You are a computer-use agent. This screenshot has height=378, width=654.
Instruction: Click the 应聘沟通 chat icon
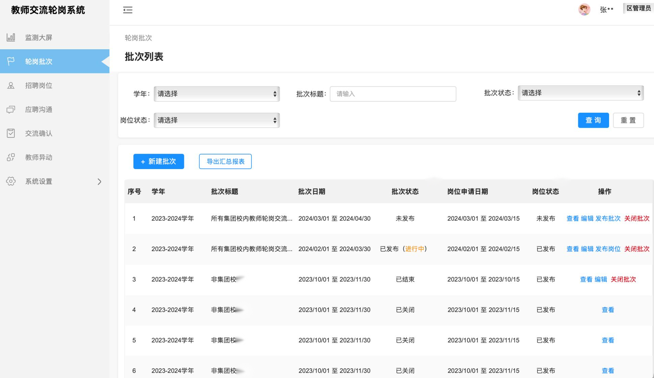coord(11,109)
